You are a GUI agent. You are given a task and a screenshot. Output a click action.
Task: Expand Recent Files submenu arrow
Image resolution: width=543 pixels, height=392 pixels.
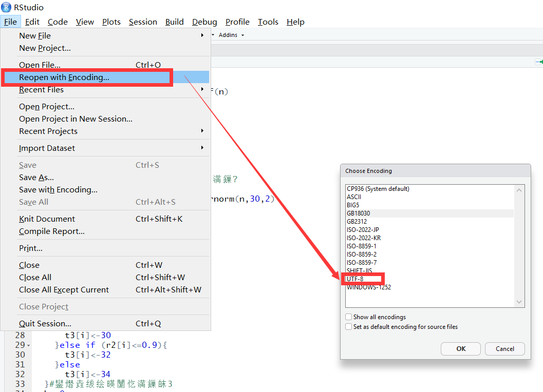(202, 89)
